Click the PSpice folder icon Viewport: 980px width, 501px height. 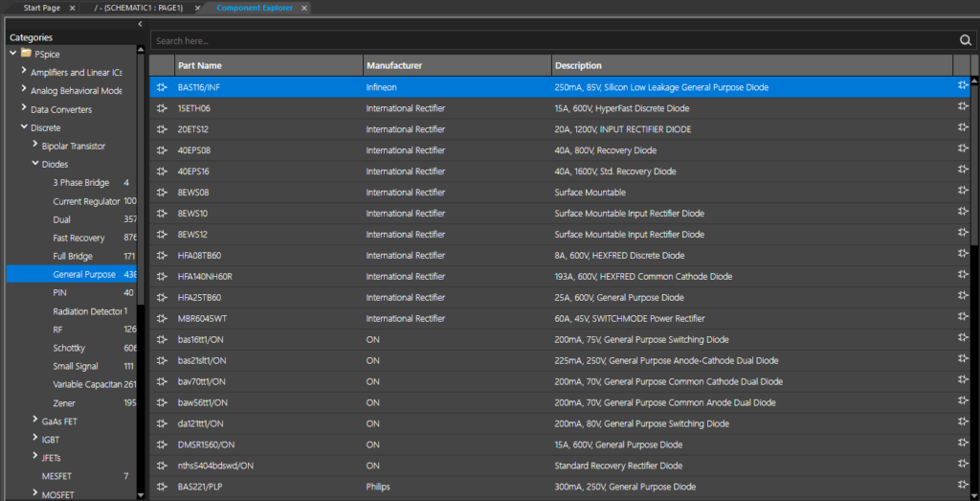pyautogui.click(x=26, y=53)
